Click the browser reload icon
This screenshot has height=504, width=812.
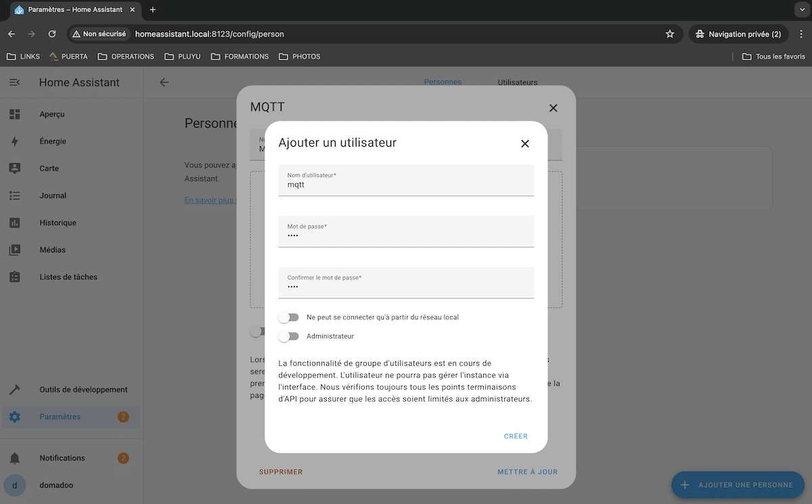(x=52, y=34)
